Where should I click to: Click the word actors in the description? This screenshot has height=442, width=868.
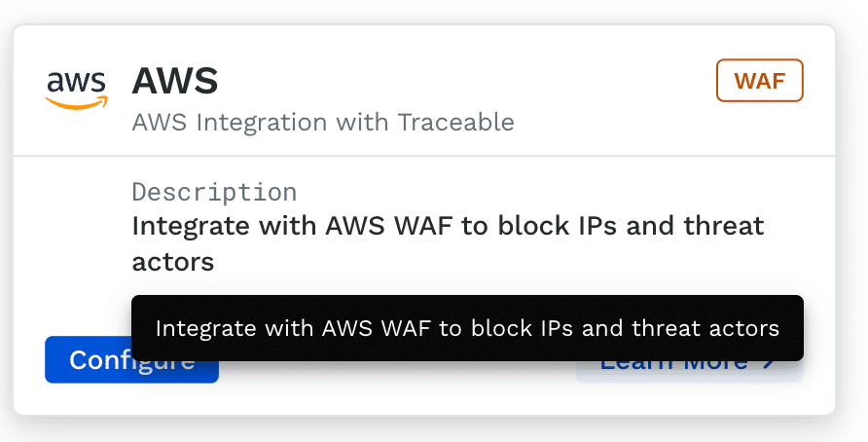(172, 262)
